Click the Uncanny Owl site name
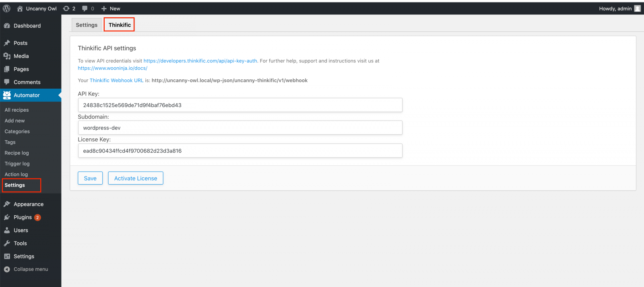Viewport: 644px width, 287px height. point(41,8)
